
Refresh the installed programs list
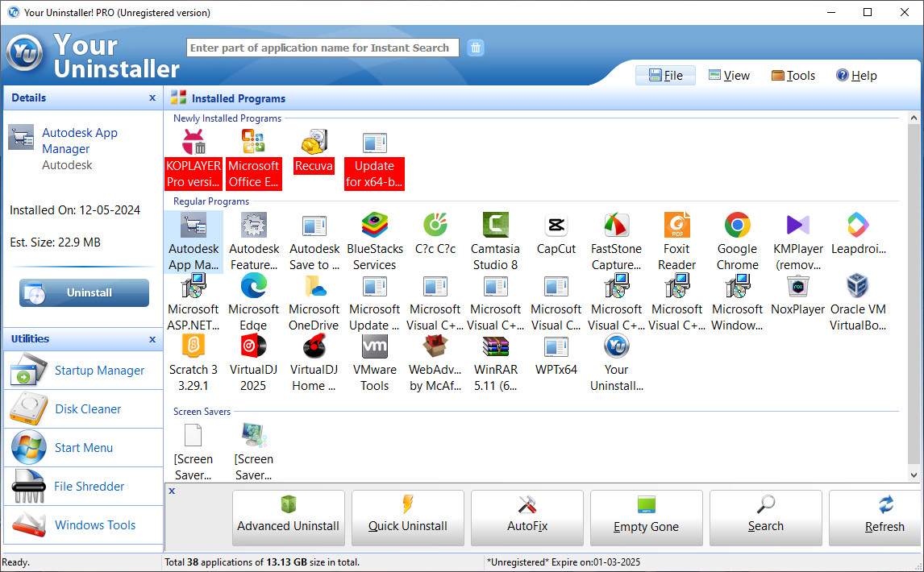[884, 518]
